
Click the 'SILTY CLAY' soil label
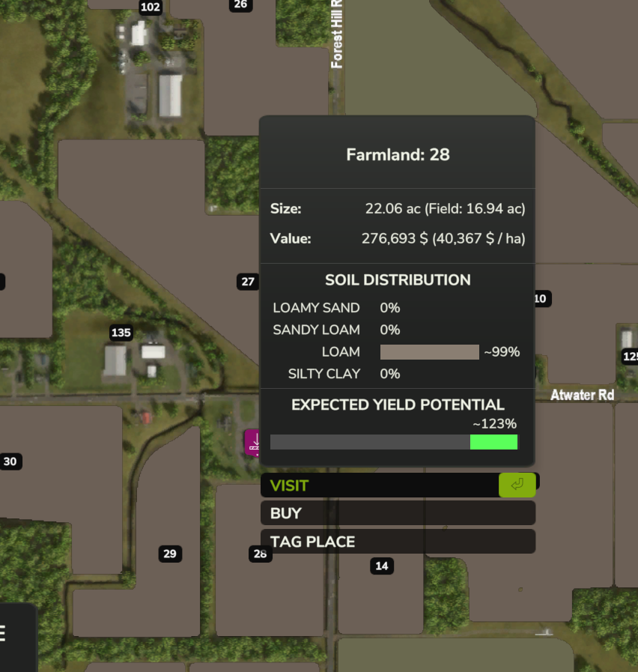[324, 374]
